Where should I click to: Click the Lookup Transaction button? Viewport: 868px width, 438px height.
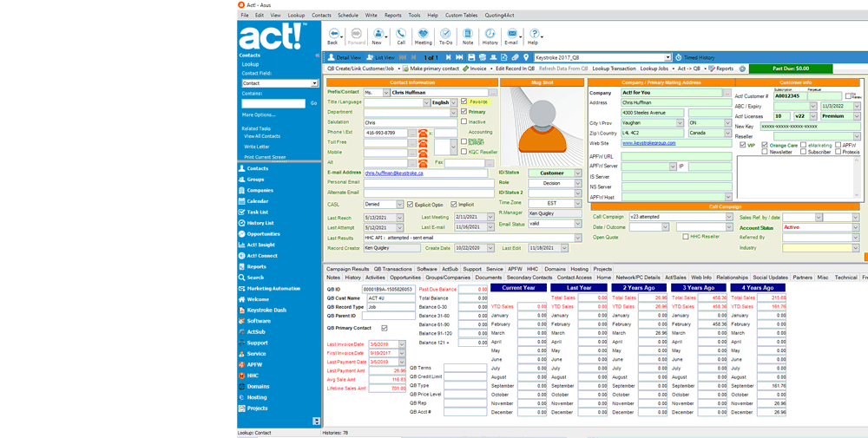[x=614, y=69]
